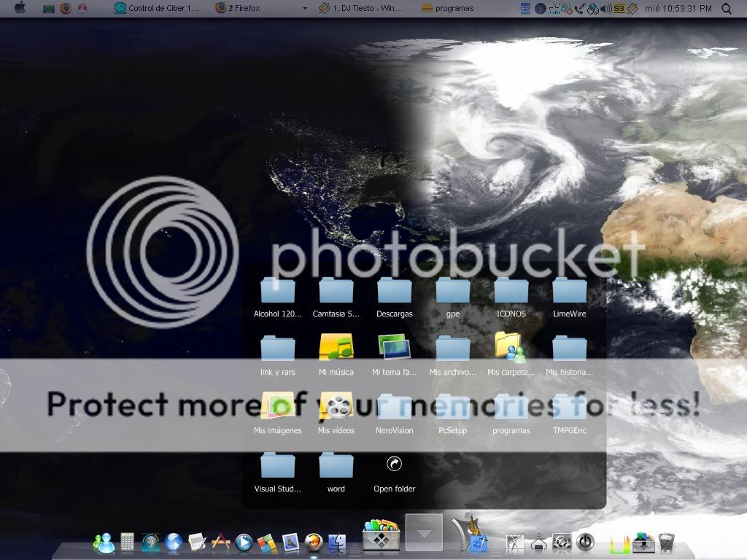Open the link y rars folder

coord(278,355)
